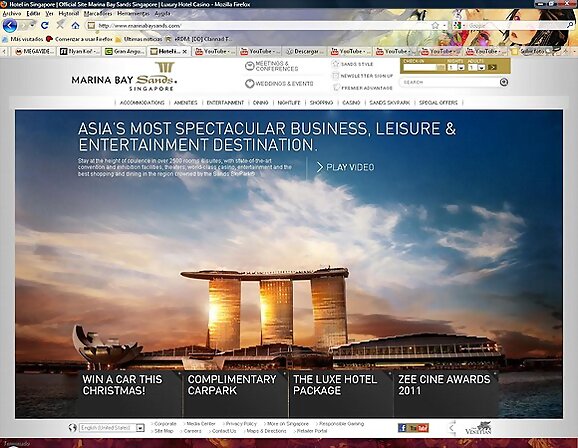Click the Premier Advantage icon
The width and height of the screenshot is (578, 448).
[336, 88]
